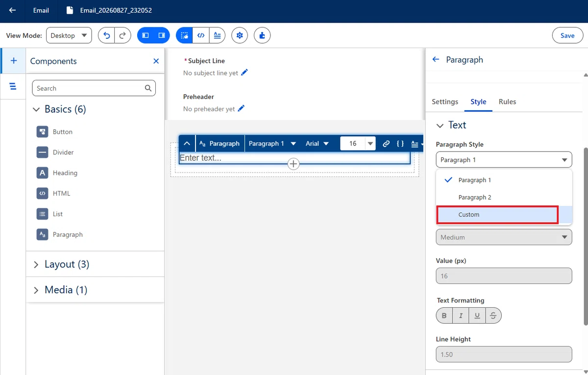Choose Custom paragraph style option
Image resolution: width=588 pixels, height=375 pixels.
504,215
